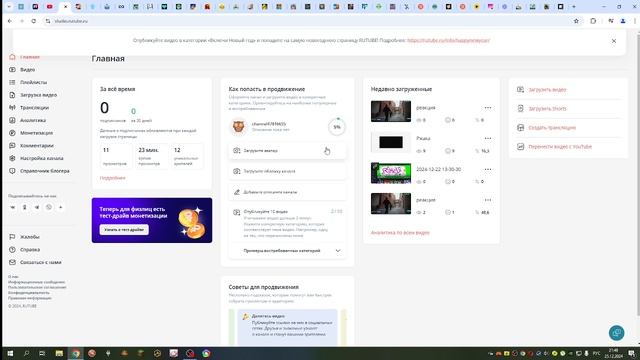Click the Узнать о тест-драйве button

[124, 230]
